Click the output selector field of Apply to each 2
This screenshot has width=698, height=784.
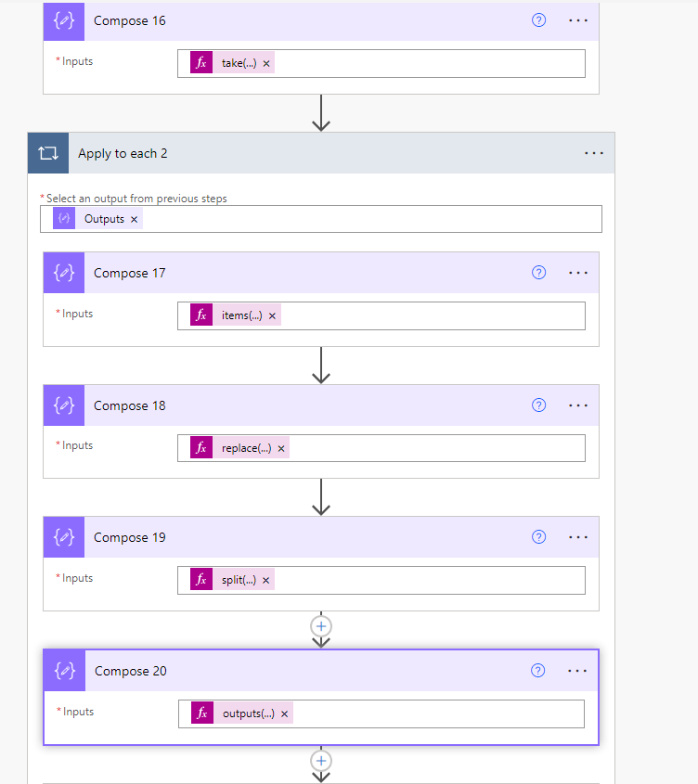click(371, 218)
